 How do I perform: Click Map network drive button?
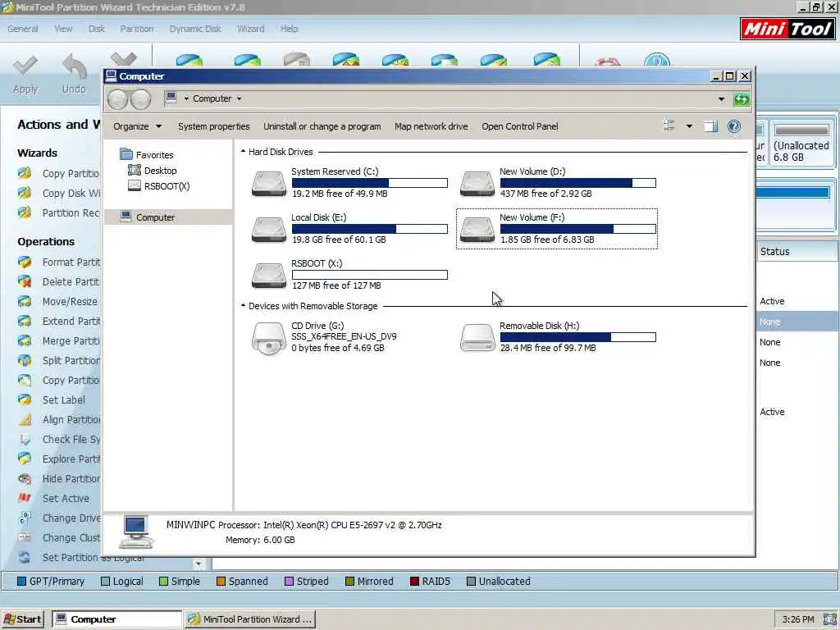431,126
